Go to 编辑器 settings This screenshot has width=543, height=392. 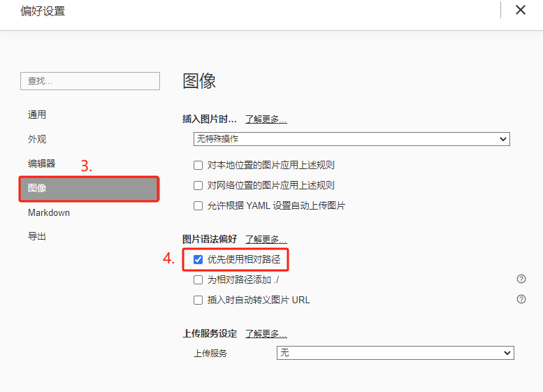tap(41, 164)
